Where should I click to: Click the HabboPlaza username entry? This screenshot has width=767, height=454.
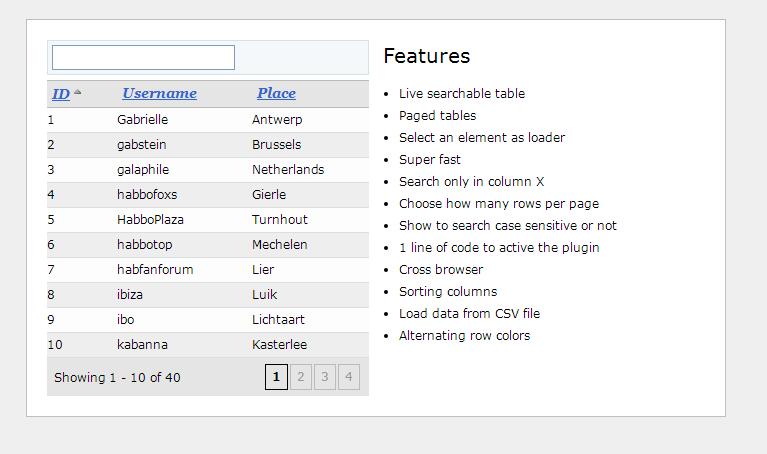tap(150, 220)
